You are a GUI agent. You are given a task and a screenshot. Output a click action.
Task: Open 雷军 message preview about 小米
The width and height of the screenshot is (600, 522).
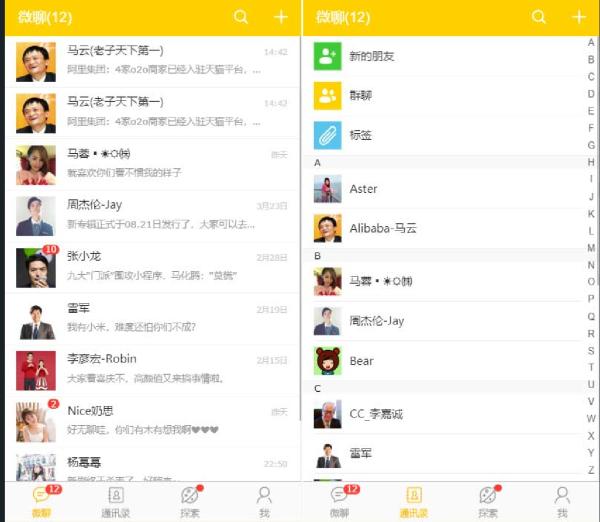point(131,327)
